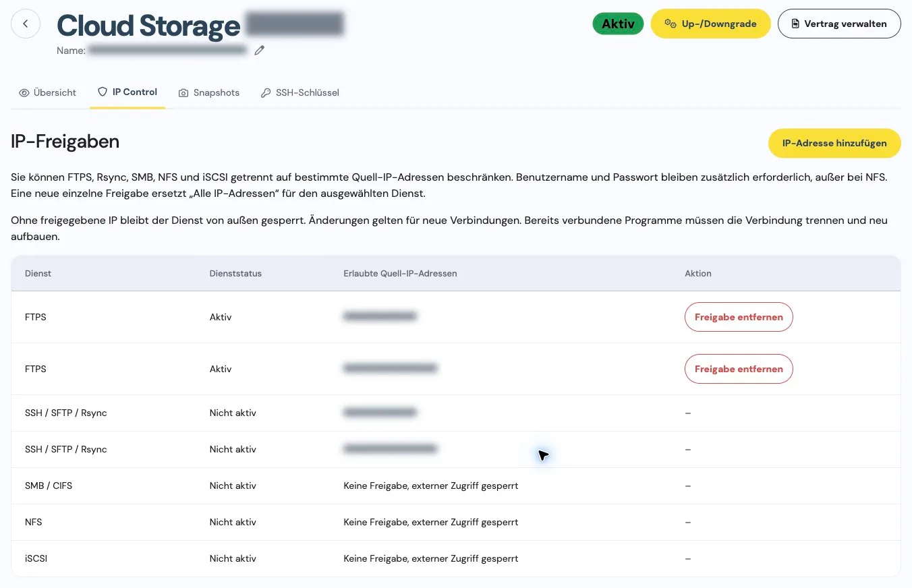Click the Erlaubte Quell-IP-Adressen column header
Screen dimensions: 912x588
coord(400,273)
